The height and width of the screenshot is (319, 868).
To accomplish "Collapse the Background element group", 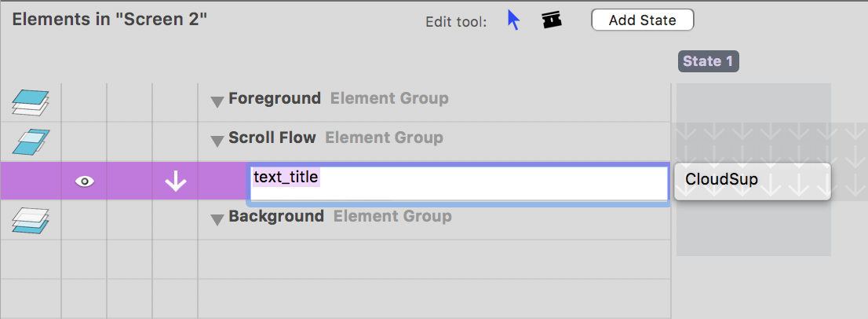I will pyautogui.click(x=217, y=218).
